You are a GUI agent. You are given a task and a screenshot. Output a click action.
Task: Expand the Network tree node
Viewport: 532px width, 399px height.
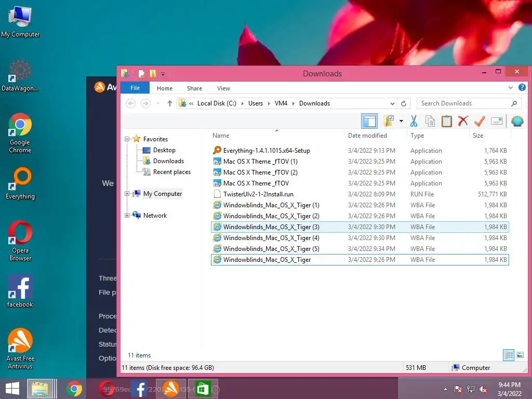click(127, 216)
